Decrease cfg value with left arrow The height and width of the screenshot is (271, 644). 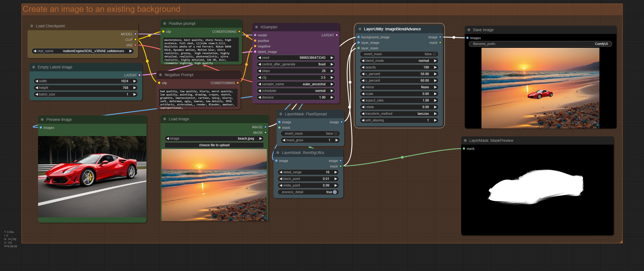click(260, 78)
